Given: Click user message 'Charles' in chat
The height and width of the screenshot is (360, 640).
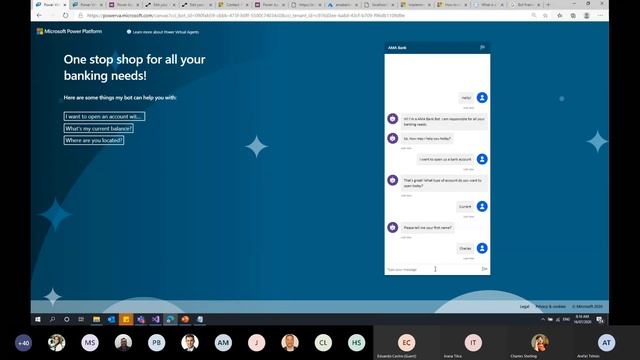Looking at the screenshot, I should [465, 248].
